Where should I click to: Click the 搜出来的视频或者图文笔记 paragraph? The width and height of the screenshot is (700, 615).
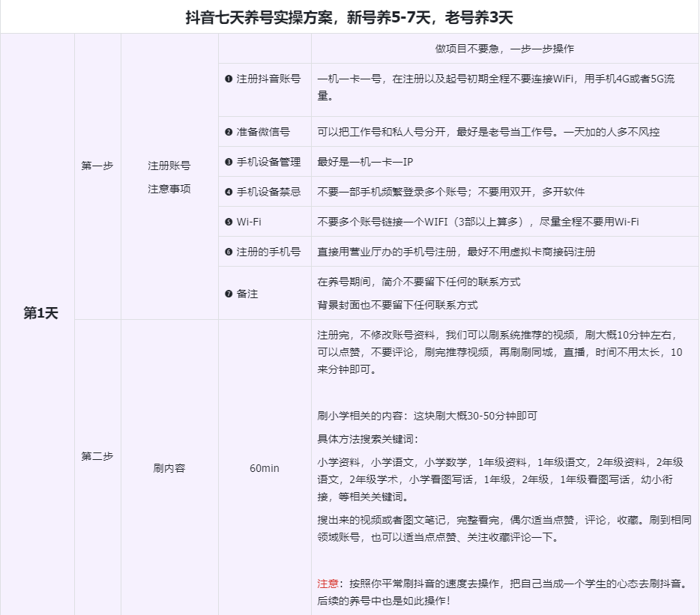(x=504, y=528)
